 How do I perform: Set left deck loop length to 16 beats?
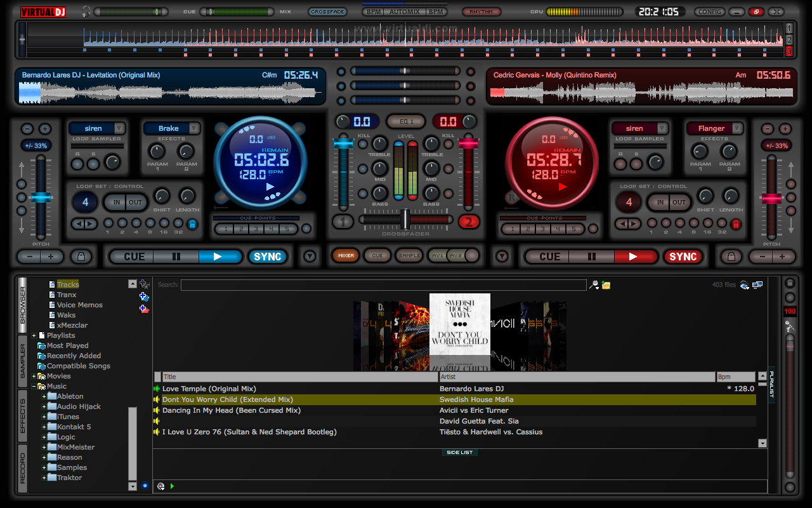click(x=164, y=223)
